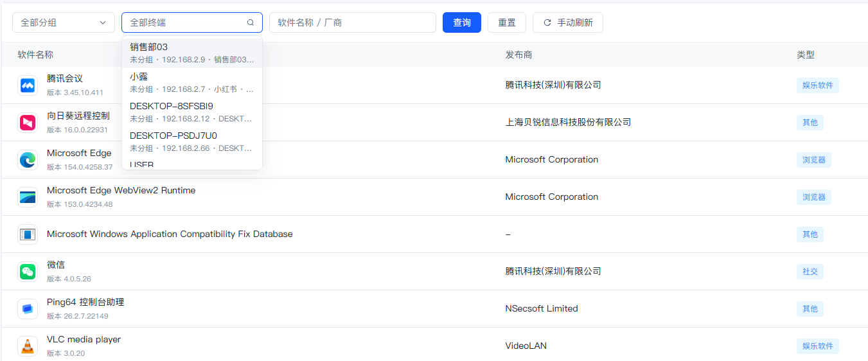
Task: Click 腾讯科技 publisher in 微信 row
Action: pos(553,271)
